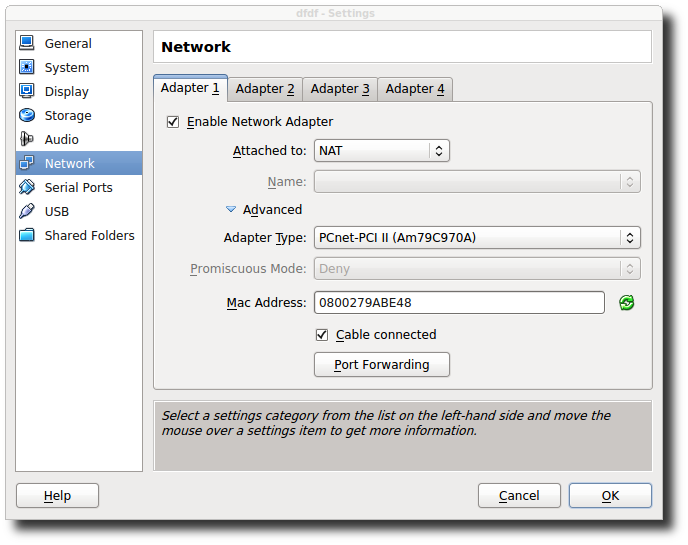The width and height of the screenshot is (688, 545).
Task: Collapse the Advanced section triangle
Action: (231, 209)
